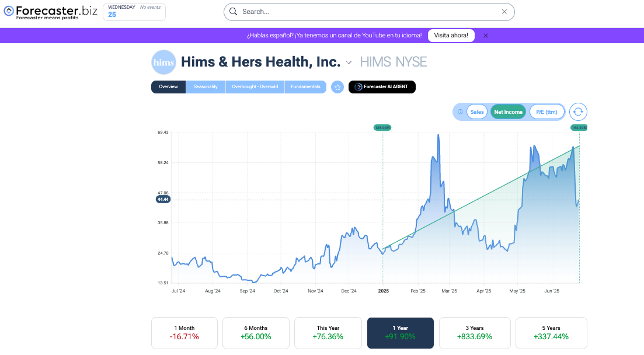Click the Sep '24 x-axis label
The image size is (644, 355).
pyautogui.click(x=247, y=291)
